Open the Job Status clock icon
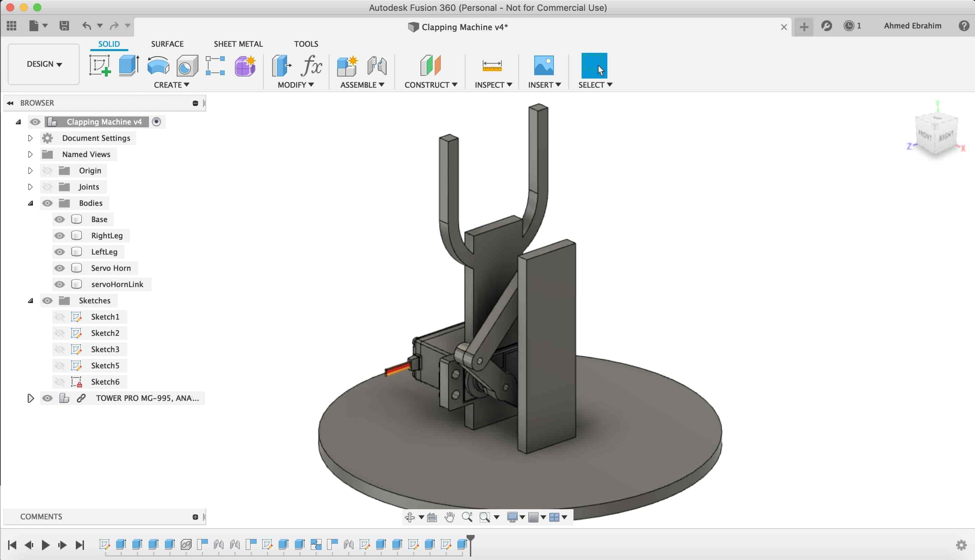Image resolution: width=975 pixels, height=560 pixels. (849, 26)
